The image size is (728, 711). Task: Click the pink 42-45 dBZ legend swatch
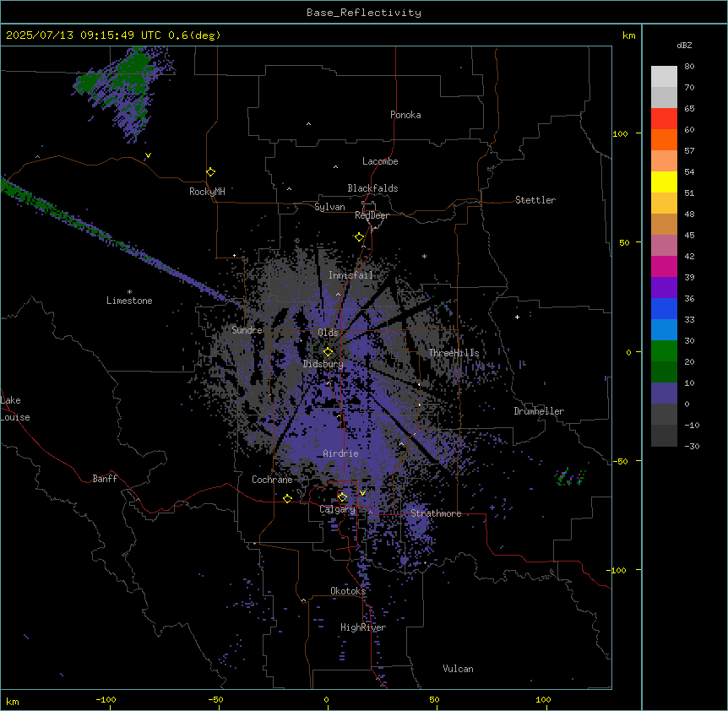[x=664, y=246]
